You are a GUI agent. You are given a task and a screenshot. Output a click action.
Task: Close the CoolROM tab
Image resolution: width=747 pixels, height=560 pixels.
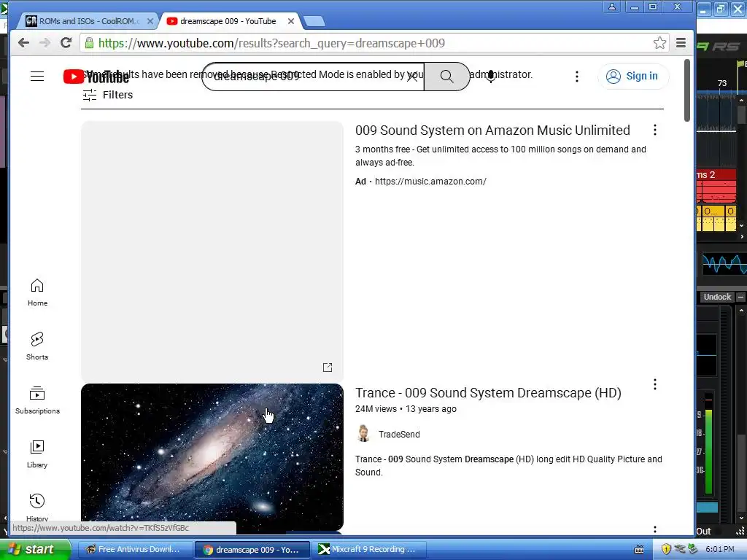click(150, 21)
